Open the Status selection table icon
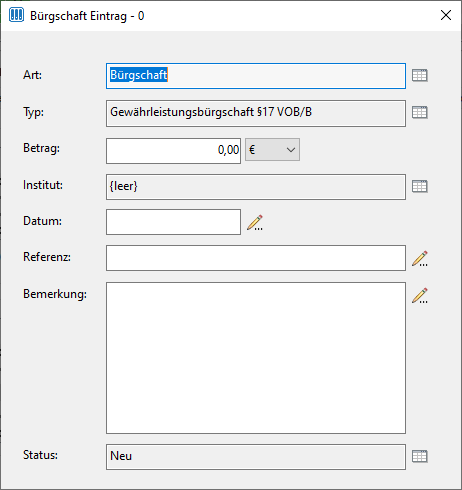Viewport: 462px width, 490px height. pyautogui.click(x=419, y=456)
